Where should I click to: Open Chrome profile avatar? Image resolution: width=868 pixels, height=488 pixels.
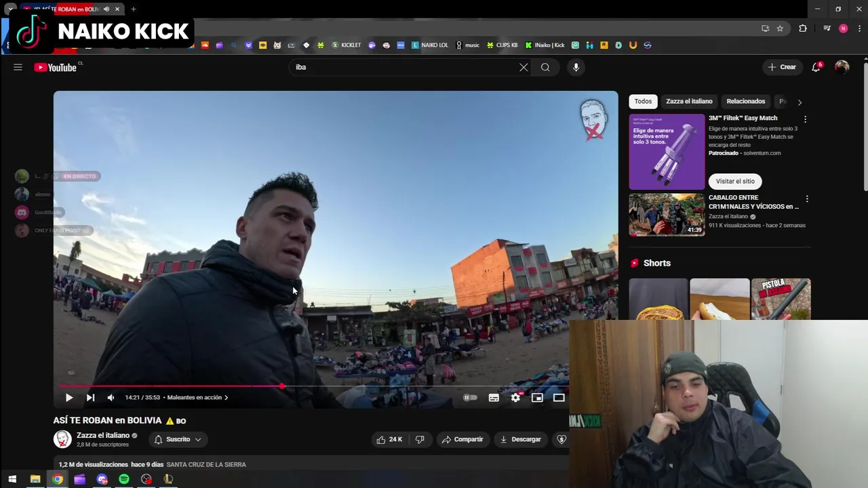pyautogui.click(x=843, y=28)
